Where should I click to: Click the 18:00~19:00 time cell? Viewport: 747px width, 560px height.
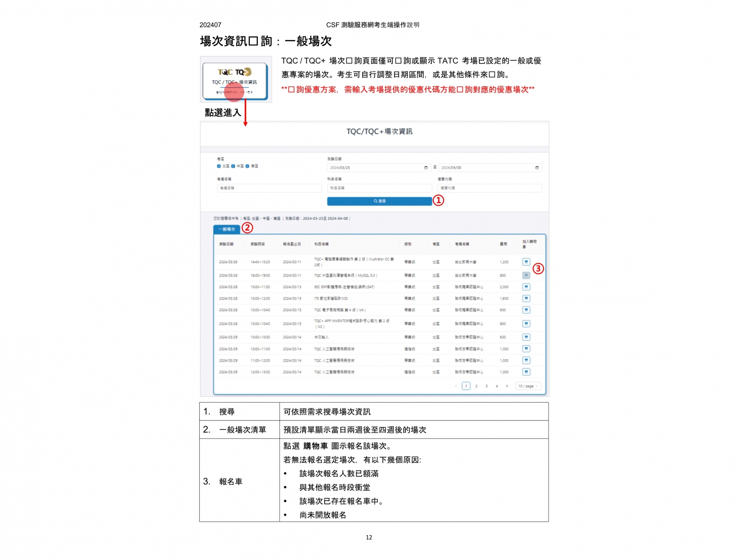coord(260,275)
